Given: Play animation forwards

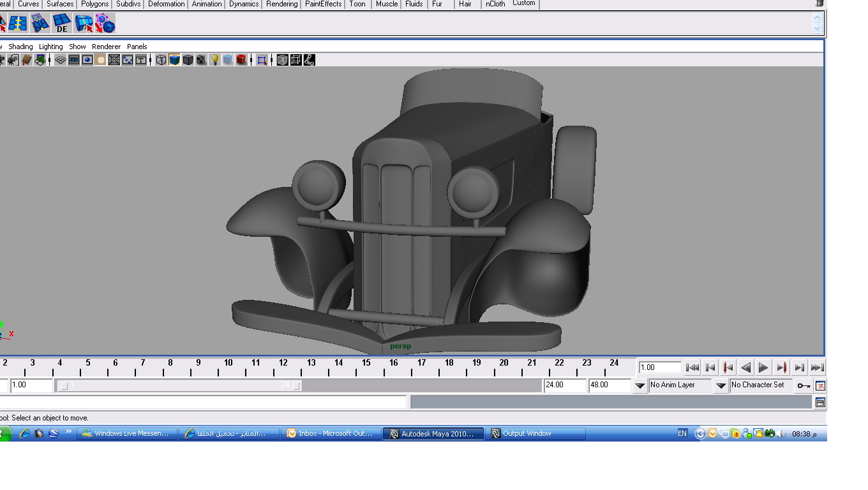Looking at the screenshot, I should click(763, 367).
